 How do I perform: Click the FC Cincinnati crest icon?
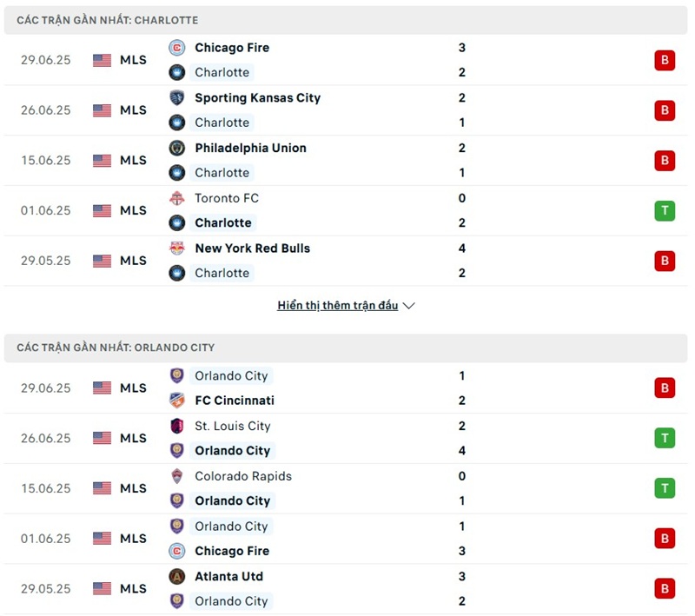(x=177, y=401)
